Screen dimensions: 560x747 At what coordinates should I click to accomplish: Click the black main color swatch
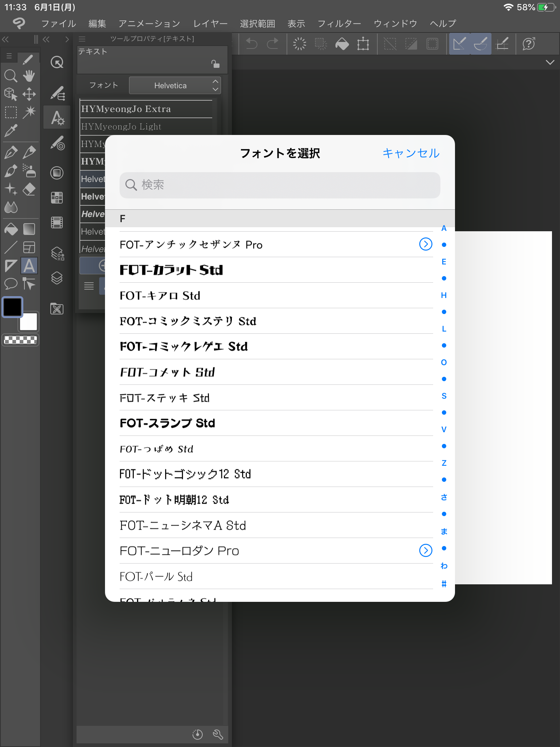[12, 307]
